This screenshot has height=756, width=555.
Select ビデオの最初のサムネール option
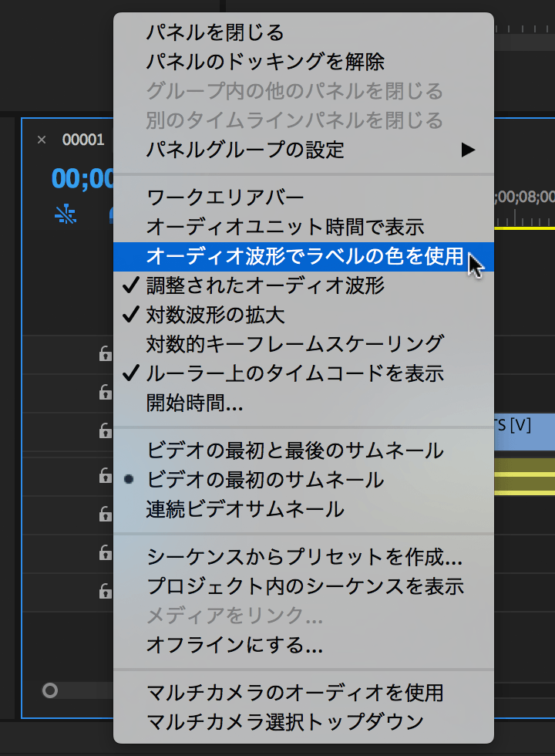(304, 480)
